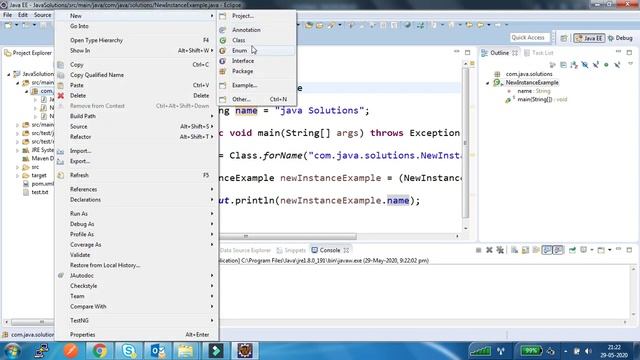Screen dimensions: 640x360
Task: Click the red Delete icon in context menu
Action: pos(61,96)
